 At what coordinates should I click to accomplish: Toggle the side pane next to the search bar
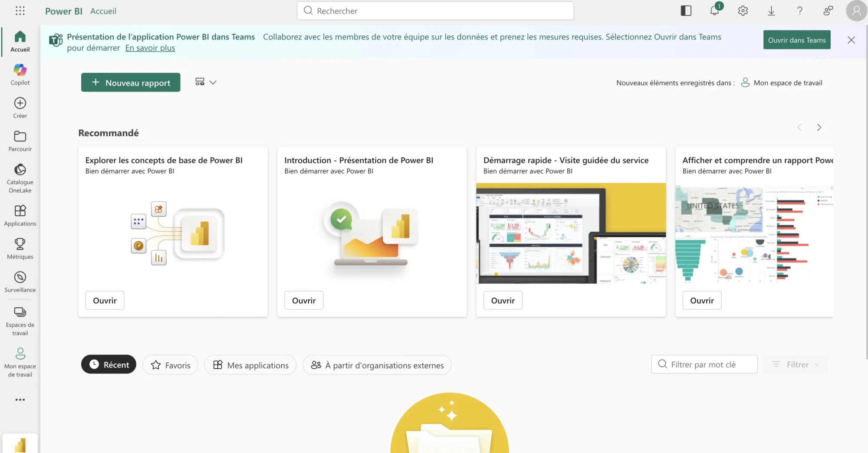click(686, 10)
